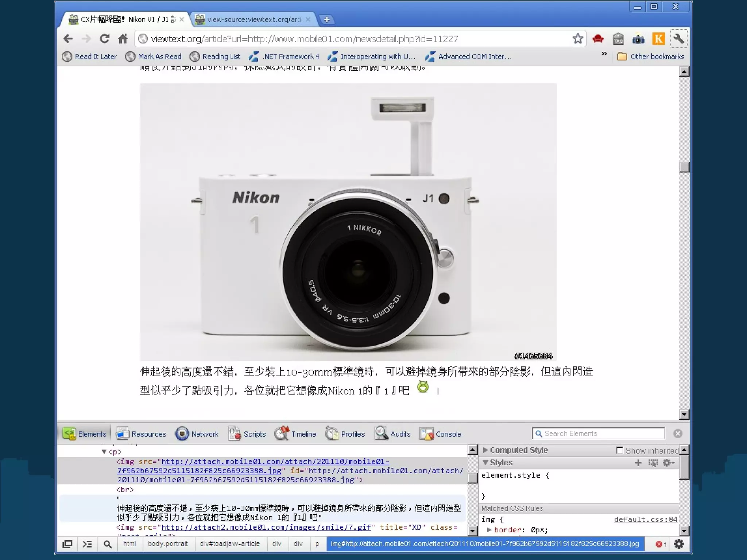The width and height of the screenshot is (747, 560).
Task: Click the bookmark star icon
Action: (577, 39)
